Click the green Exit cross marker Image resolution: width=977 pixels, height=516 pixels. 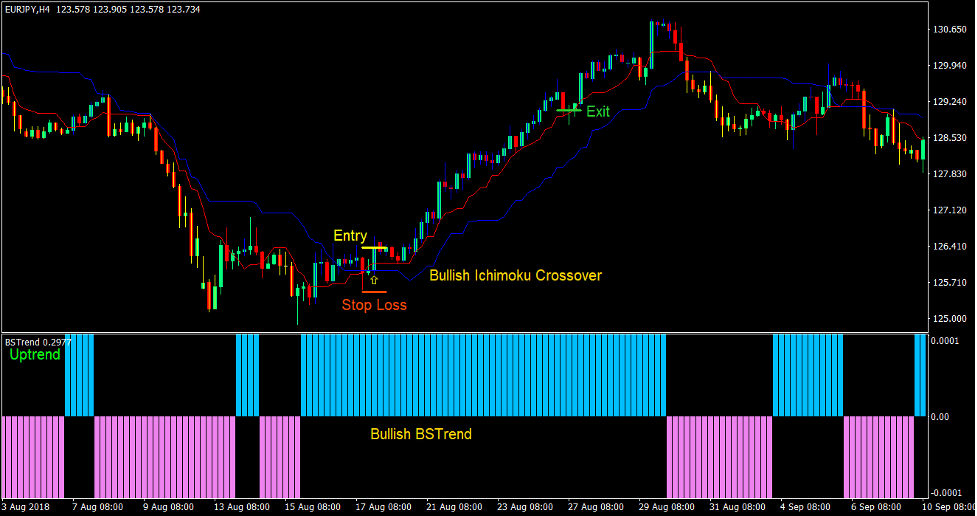[x=568, y=110]
